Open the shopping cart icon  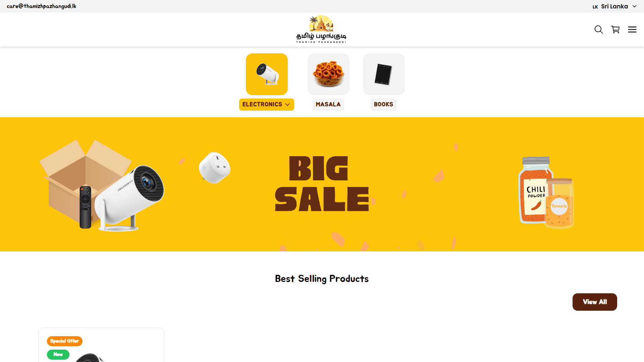click(x=615, y=29)
